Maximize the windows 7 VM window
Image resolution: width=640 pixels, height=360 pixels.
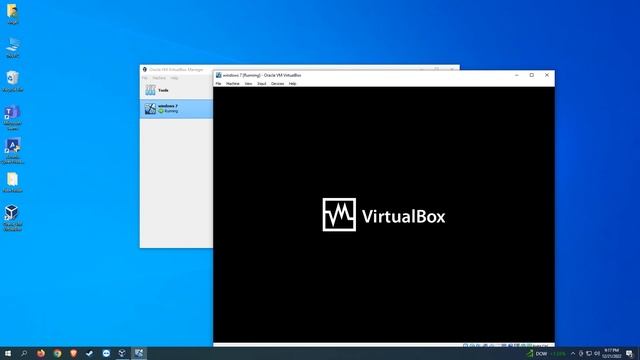(x=532, y=75)
